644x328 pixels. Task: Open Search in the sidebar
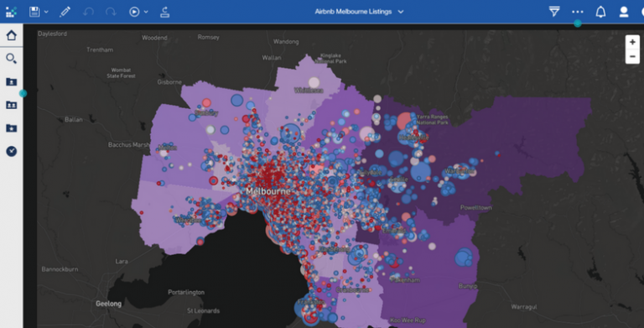(x=11, y=59)
